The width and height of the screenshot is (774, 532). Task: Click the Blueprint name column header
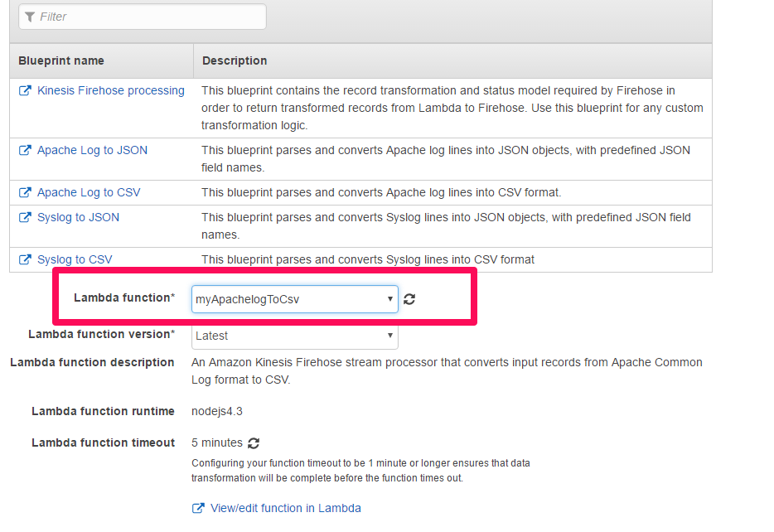(61, 60)
